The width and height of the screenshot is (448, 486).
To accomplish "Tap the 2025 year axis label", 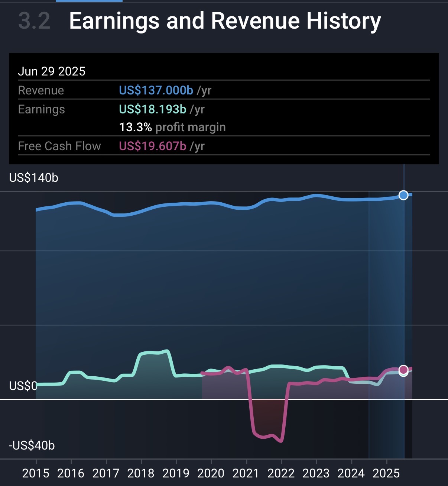I will (x=386, y=473).
